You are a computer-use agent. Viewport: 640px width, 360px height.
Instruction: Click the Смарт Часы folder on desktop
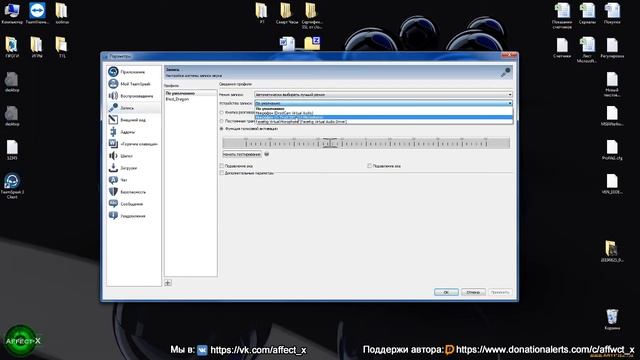pyautogui.click(x=287, y=13)
